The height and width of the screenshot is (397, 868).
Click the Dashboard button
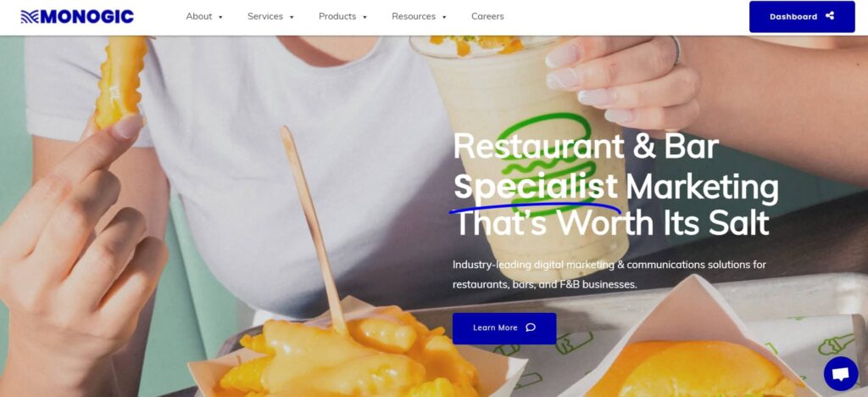[802, 17]
